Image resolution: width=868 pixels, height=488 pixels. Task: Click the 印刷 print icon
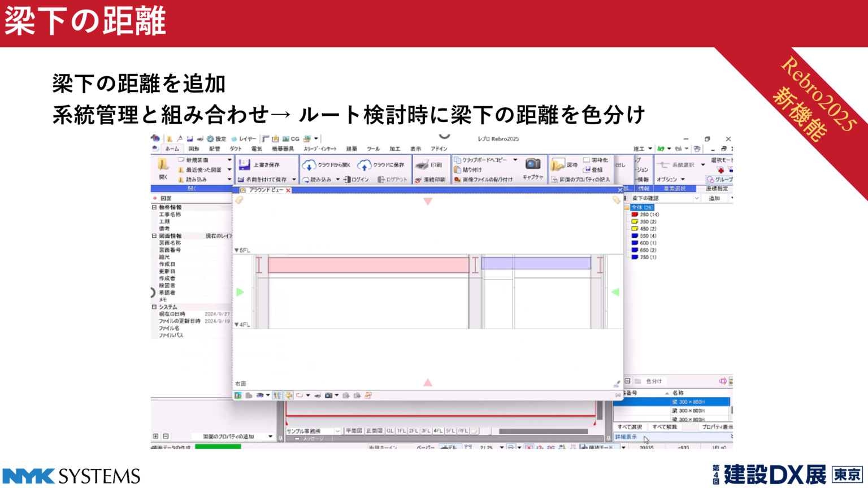422,164
